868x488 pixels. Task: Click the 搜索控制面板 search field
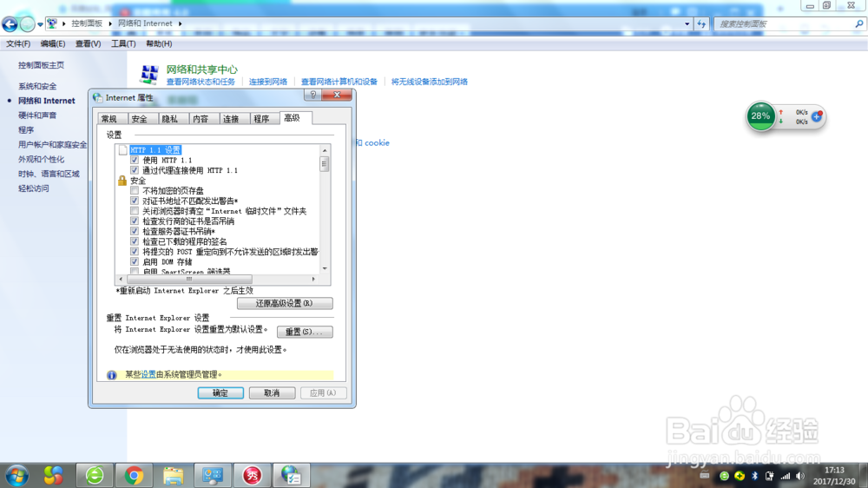pyautogui.click(x=784, y=23)
